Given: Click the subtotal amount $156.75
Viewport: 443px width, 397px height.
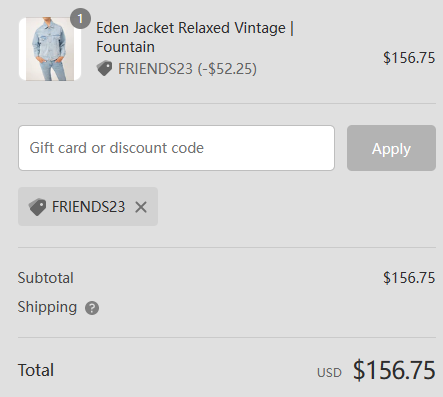Looking at the screenshot, I should (x=409, y=278).
